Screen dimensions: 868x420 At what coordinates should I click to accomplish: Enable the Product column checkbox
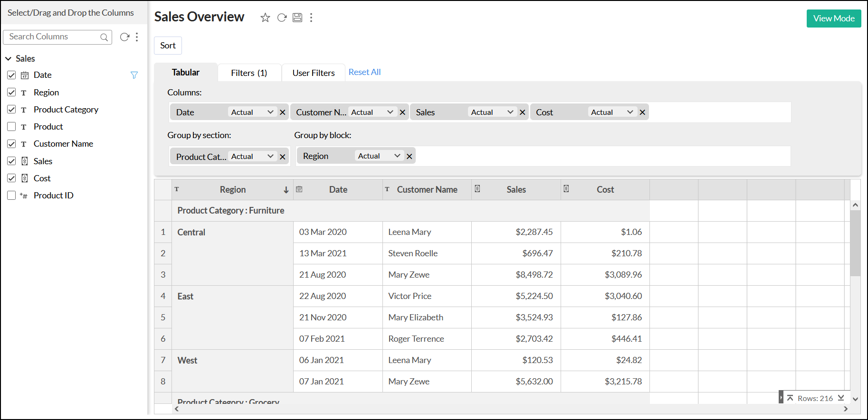tap(11, 127)
